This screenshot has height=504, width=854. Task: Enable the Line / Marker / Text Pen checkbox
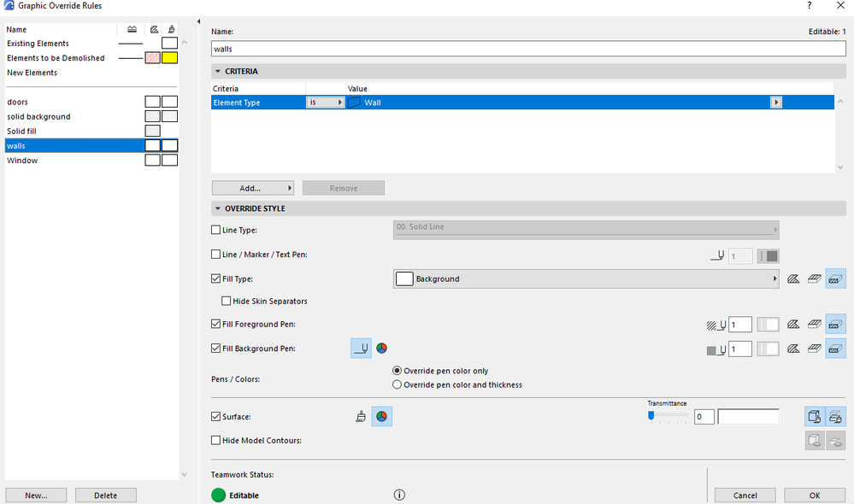[x=215, y=255]
